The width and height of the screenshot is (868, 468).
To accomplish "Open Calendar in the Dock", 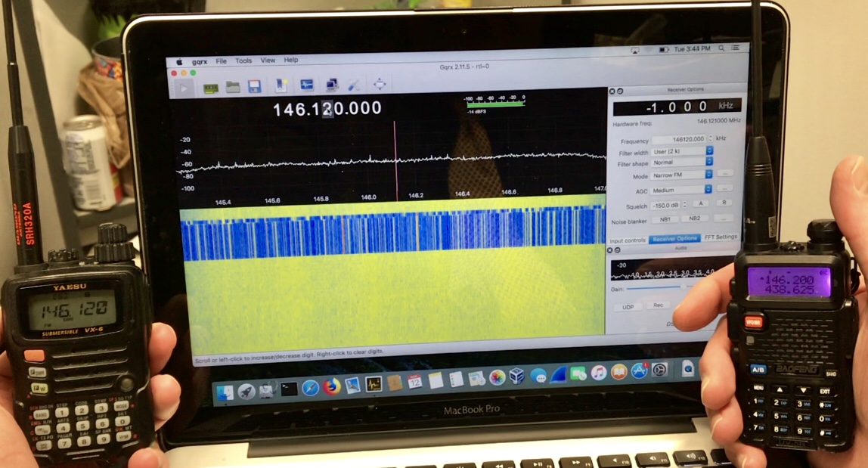I will (x=414, y=382).
